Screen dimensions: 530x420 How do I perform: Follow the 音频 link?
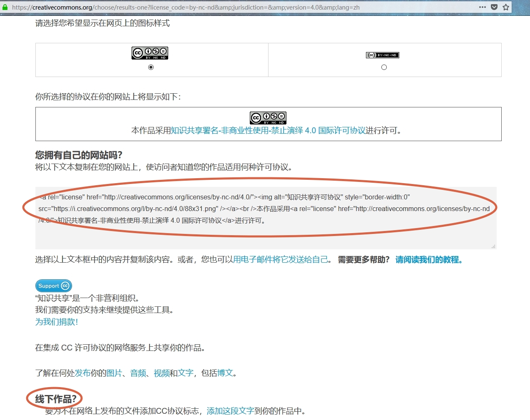[138, 373]
